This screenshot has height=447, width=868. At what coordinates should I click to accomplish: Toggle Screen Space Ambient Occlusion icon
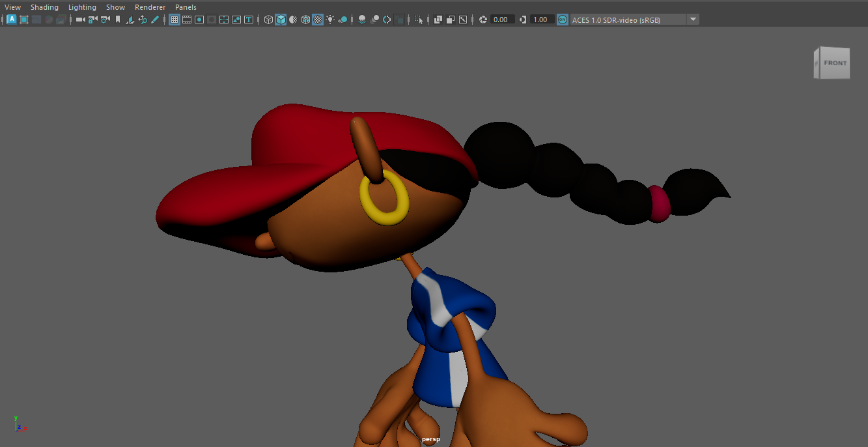pyautogui.click(x=362, y=20)
